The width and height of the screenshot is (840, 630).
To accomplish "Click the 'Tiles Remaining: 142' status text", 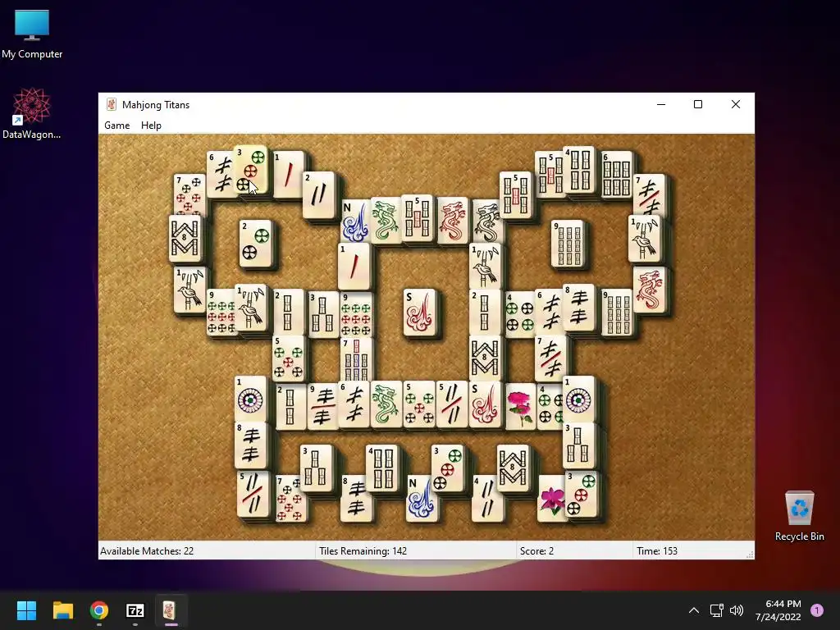I will tap(363, 550).
